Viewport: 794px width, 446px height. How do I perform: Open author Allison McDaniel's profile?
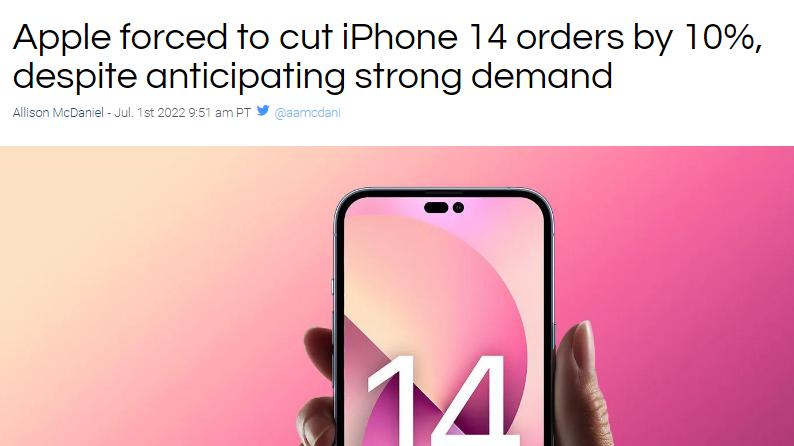pos(58,112)
